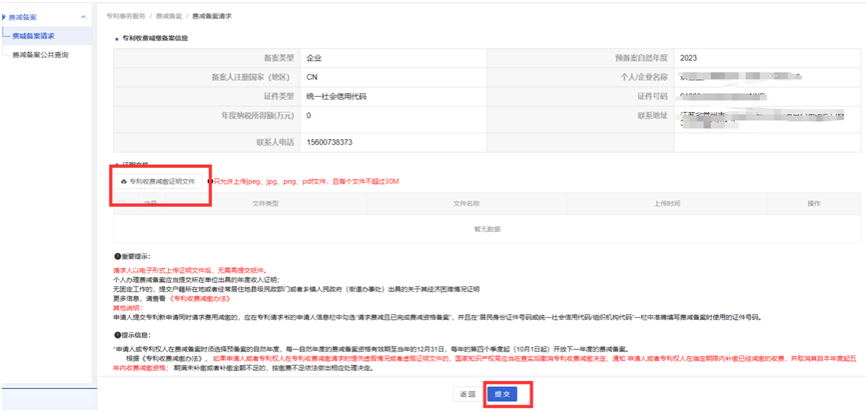Click the red warning icon beside the file-format hint
This screenshot has width=868, height=412.
pos(211,182)
